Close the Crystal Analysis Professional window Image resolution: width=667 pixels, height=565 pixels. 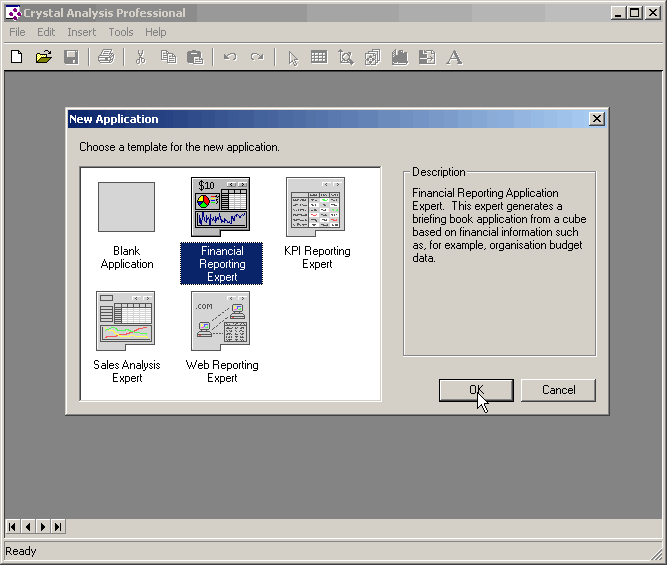(x=653, y=13)
